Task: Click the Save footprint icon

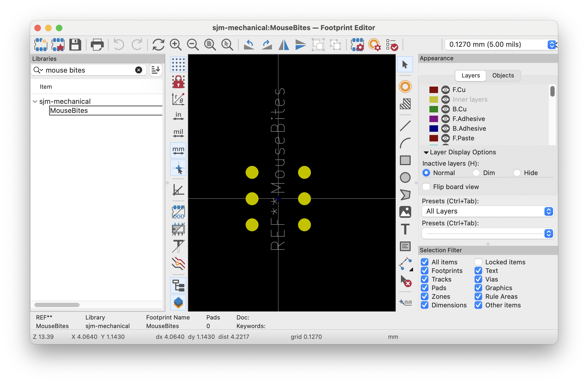Action: [x=75, y=45]
